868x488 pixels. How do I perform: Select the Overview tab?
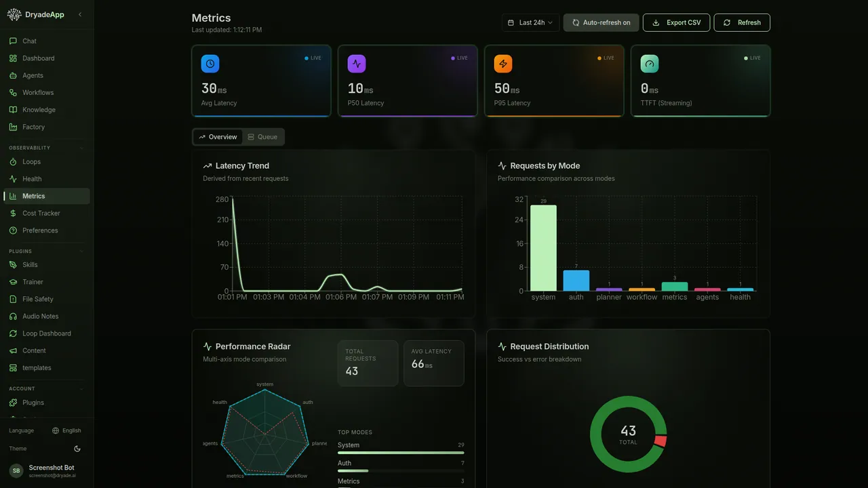(217, 136)
